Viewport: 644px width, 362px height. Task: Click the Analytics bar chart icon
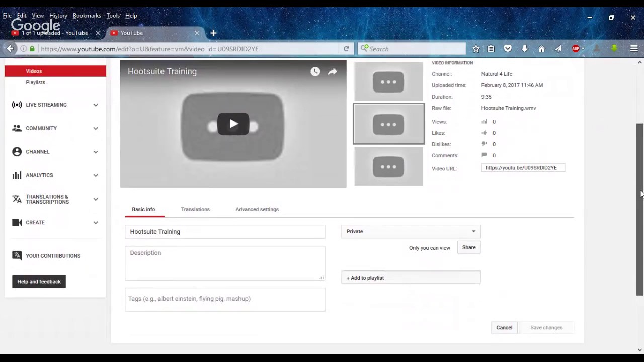click(x=17, y=175)
